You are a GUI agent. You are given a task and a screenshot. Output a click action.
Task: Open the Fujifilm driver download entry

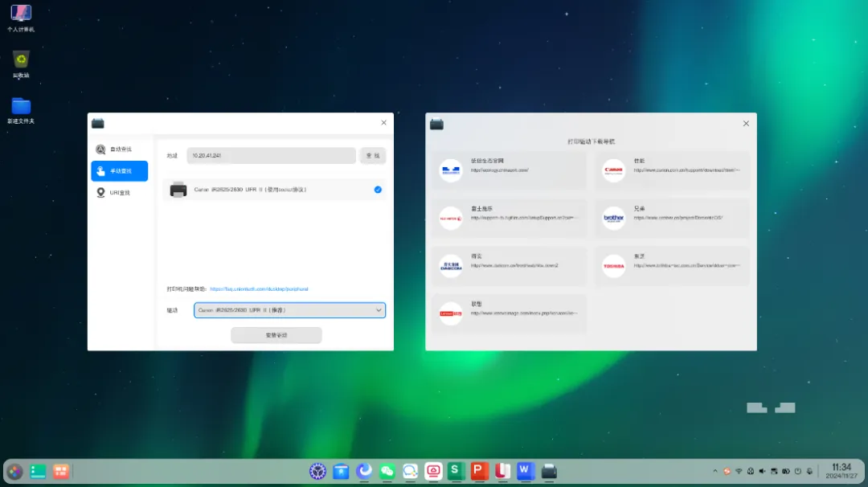[x=509, y=218]
